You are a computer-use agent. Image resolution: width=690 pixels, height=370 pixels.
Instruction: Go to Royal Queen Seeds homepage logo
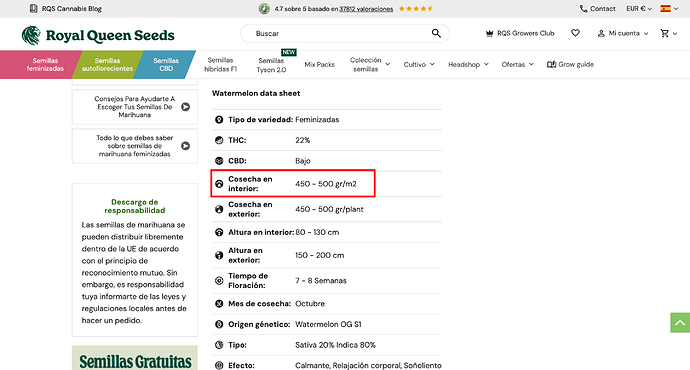(98, 35)
